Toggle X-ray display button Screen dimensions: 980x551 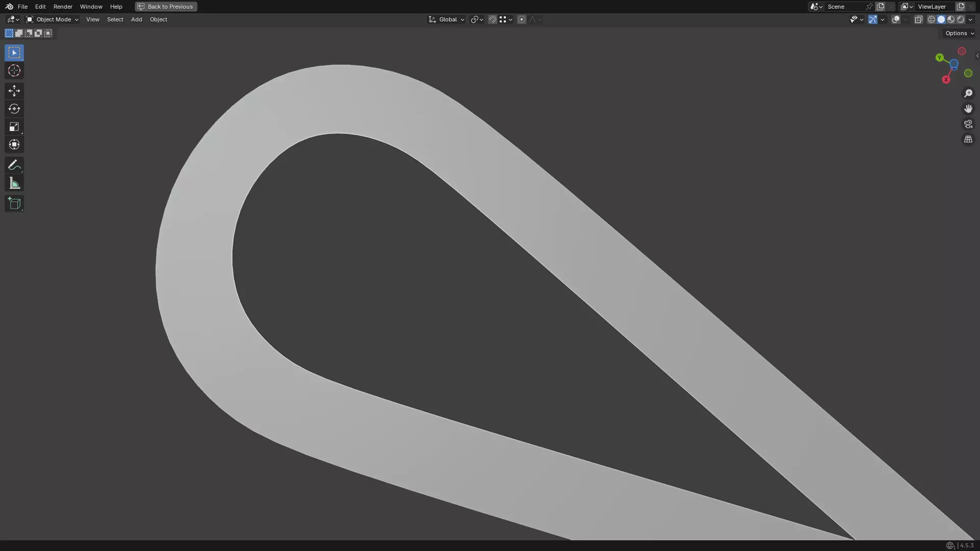click(918, 19)
